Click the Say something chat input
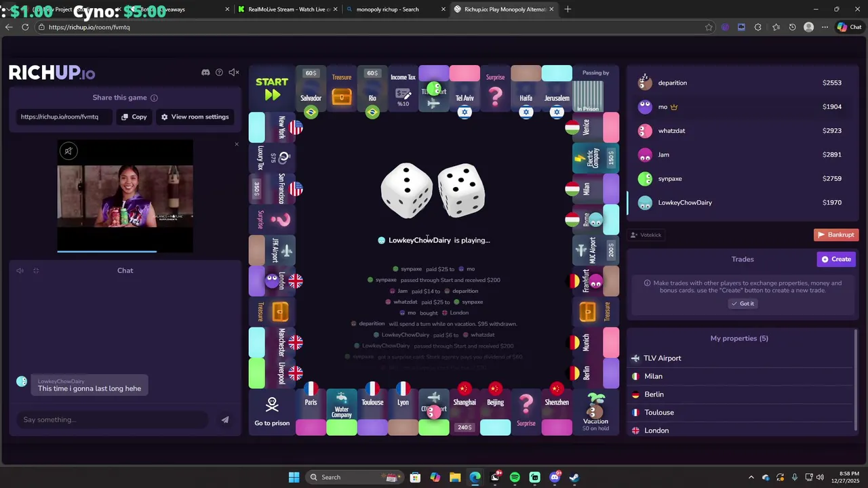868x488 pixels. pyautogui.click(x=112, y=420)
